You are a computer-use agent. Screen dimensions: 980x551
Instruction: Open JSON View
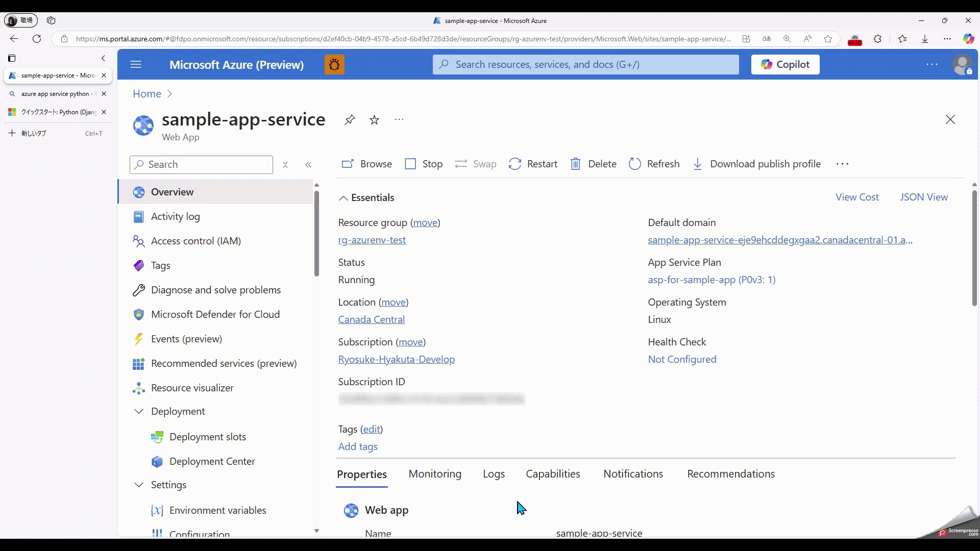[924, 197]
